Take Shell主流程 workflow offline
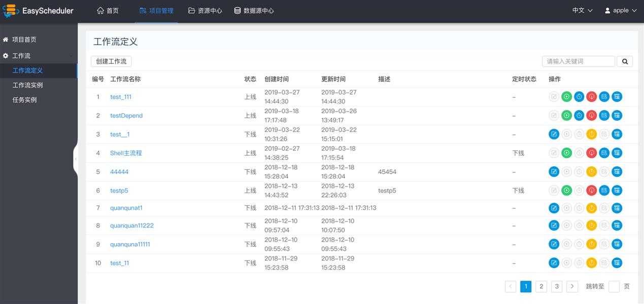The image size is (644, 304). 592,153
